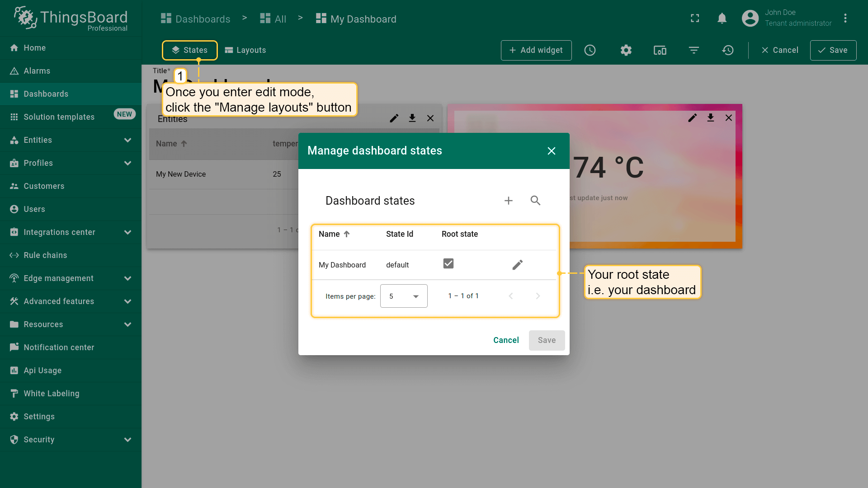This screenshot has height=488, width=868.
Task: Navigate to Dashboards breadcrumb
Action: coord(196,19)
